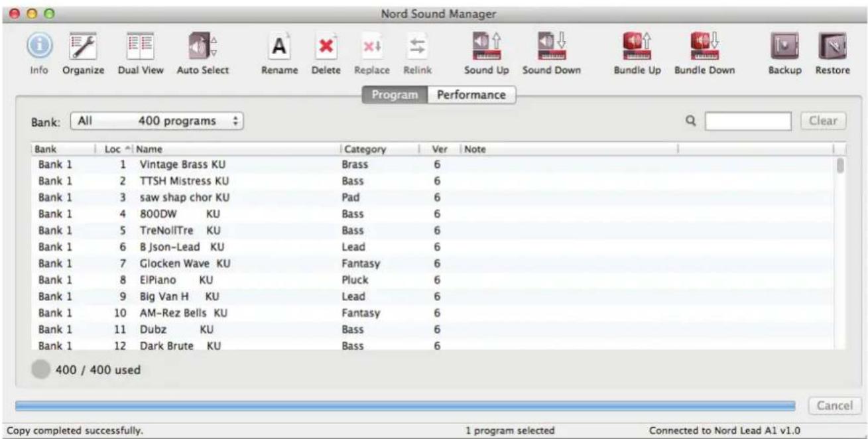Screen dimensions: 868x439
Task: Click the vertical list scrollbar thumb
Action: point(840,165)
